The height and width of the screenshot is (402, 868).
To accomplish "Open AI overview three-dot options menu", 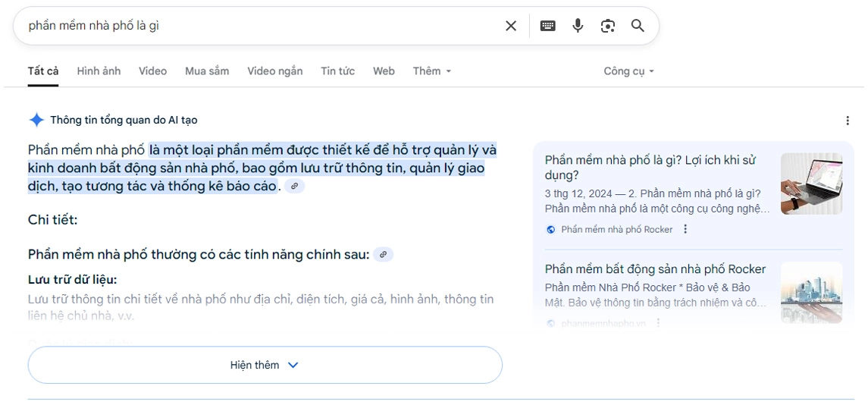I will click(x=848, y=120).
